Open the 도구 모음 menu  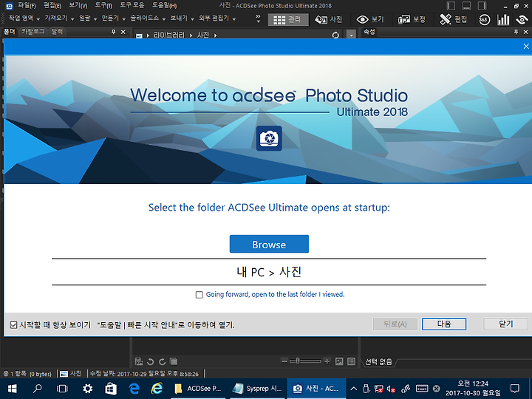pos(132,6)
